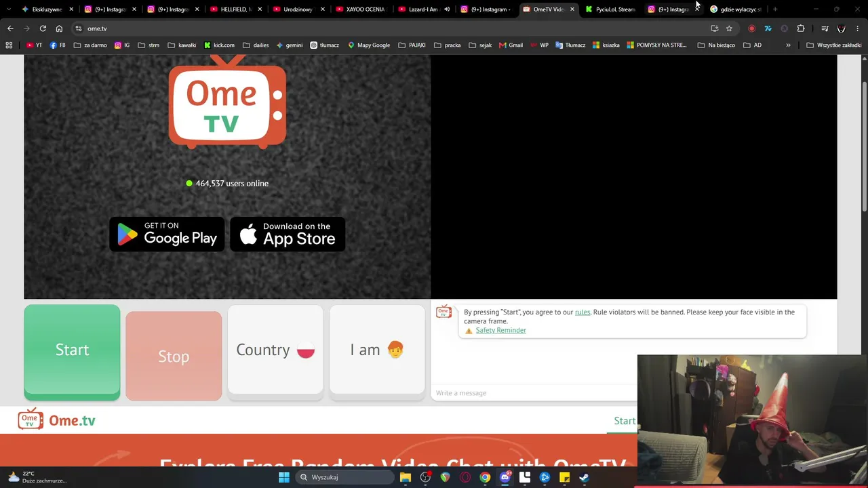Open the Gmail bookmark
Image resolution: width=868 pixels, height=488 pixels.
pos(511,45)
